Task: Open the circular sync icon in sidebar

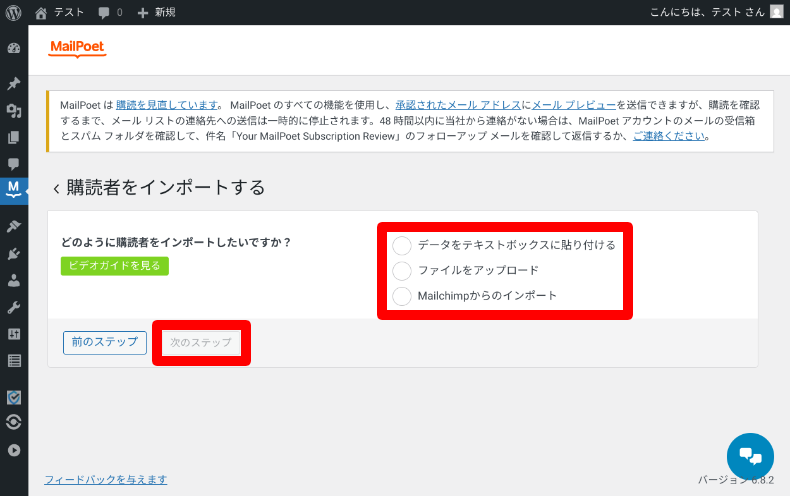Action: pos(14,422)
